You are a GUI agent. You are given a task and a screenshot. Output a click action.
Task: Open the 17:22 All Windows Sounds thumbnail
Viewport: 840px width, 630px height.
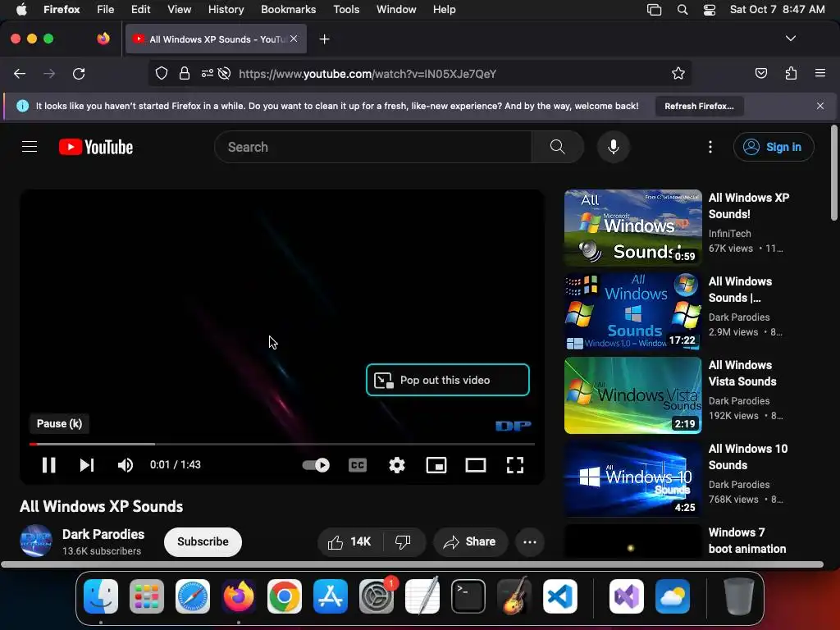(x=632, y=311)
